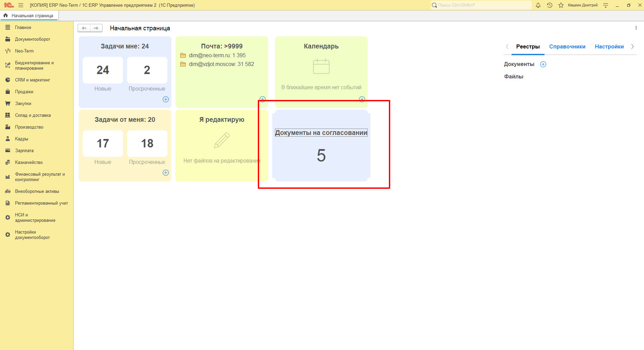Select the Начальная страница tab
The height and width of the screenshot is (350, 644).
click(29, 15)
